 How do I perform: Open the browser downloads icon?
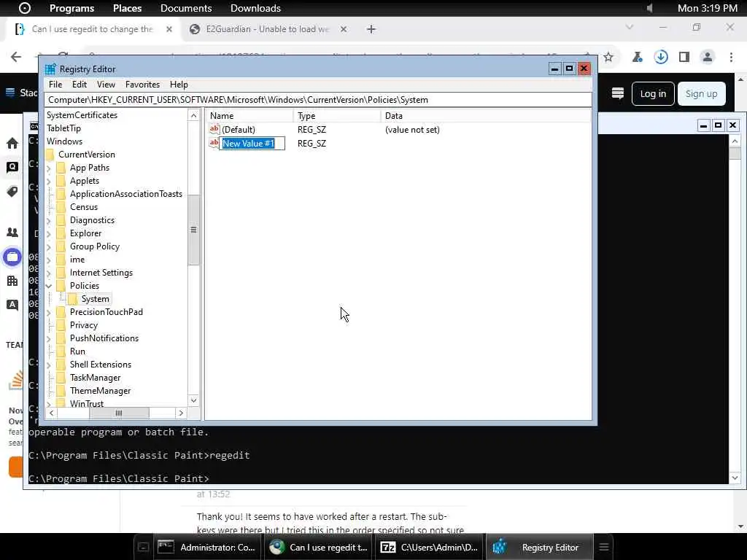click(x=661, y=57)
